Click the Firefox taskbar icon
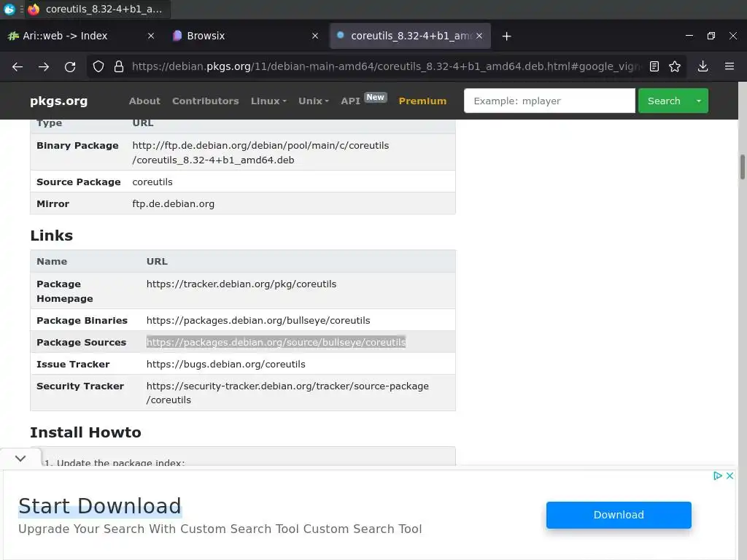Viewport: 747px width, 560px height. coord(34,9)
